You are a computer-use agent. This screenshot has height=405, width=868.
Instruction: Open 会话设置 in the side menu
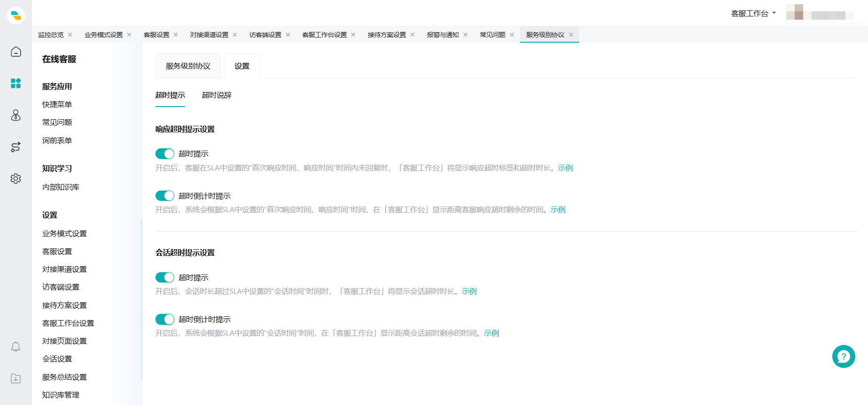pyautogui.click(x=57, y=359)
